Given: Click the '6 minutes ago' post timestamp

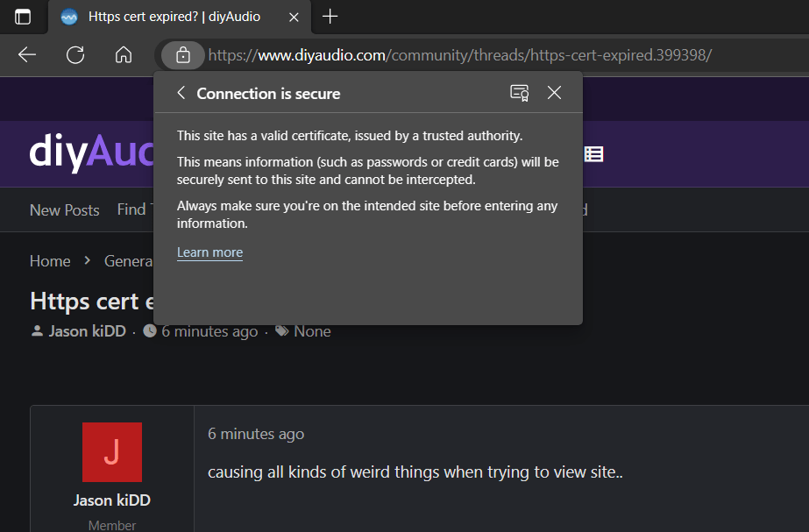Looking at the screenshot, I should coord(256,434).
